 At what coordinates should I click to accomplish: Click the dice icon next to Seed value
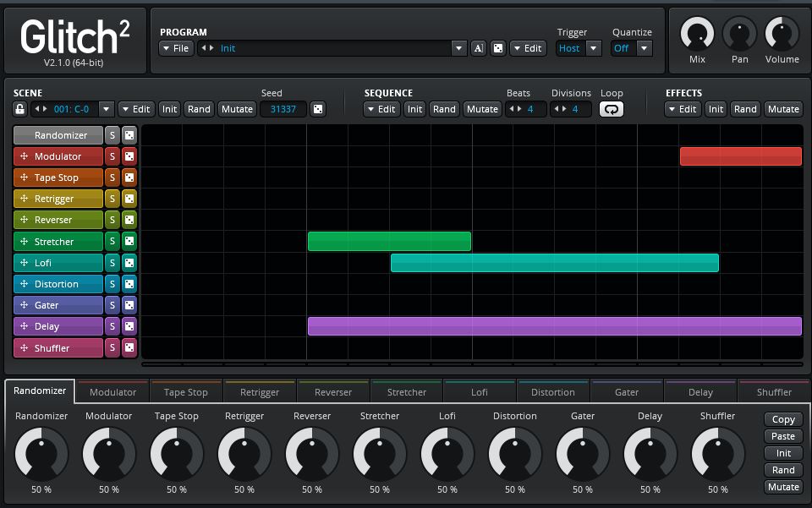coord(318,109)
